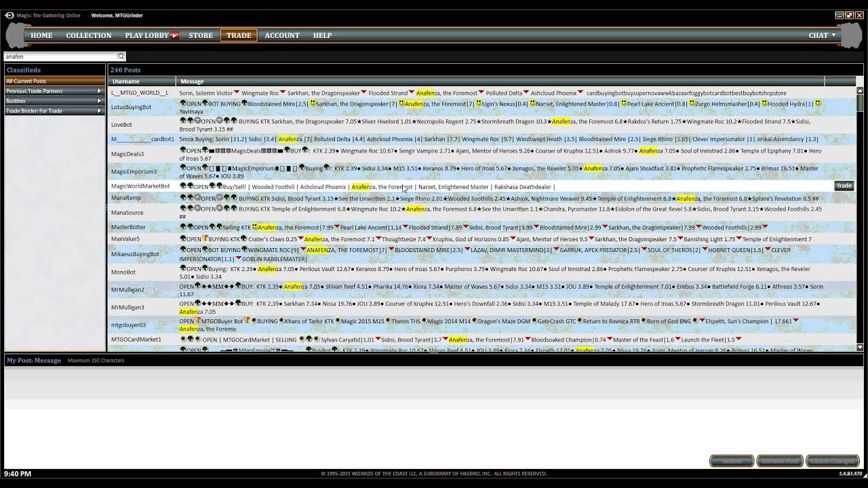Click the Cancel Changes button
This screenshot has height=488, width=868.
click(x=832, y=461)
